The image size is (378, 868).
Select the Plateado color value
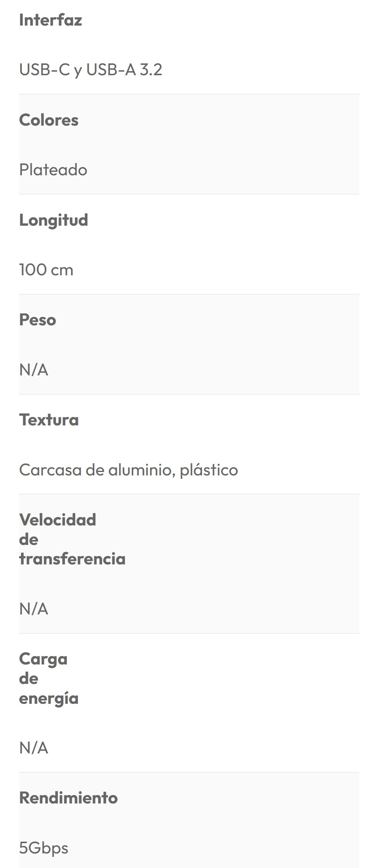[53, 170]
